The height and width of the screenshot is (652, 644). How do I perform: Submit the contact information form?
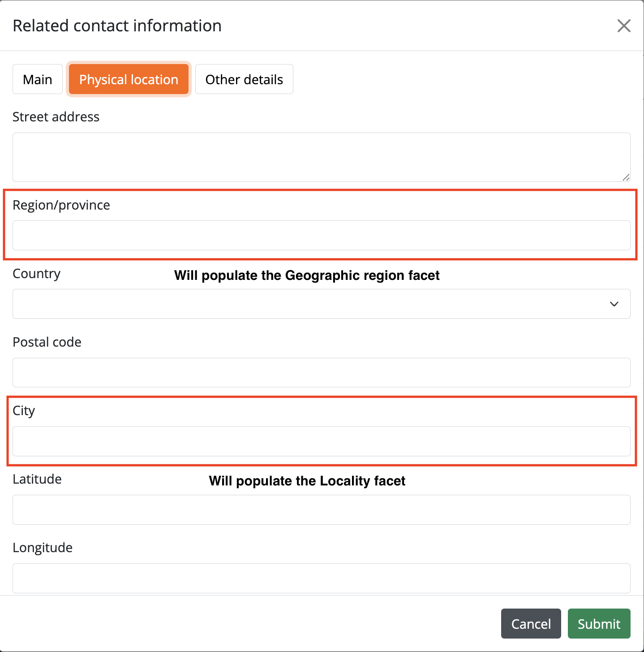[599, 623]
